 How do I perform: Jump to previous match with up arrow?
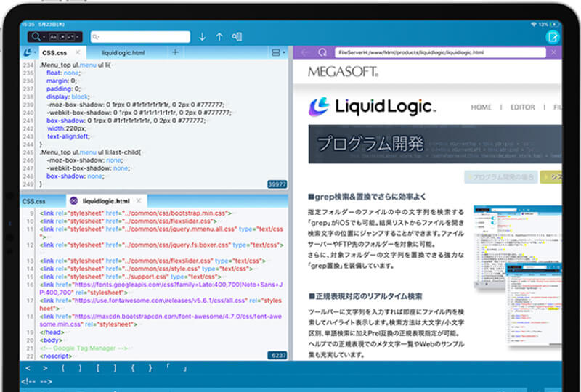(219, 37)
